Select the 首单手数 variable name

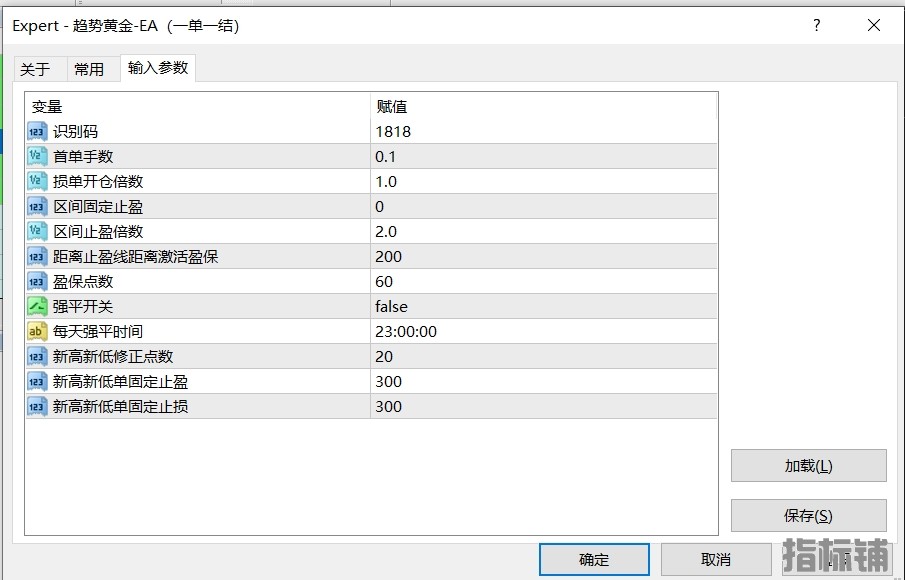[x=83, y=156]
